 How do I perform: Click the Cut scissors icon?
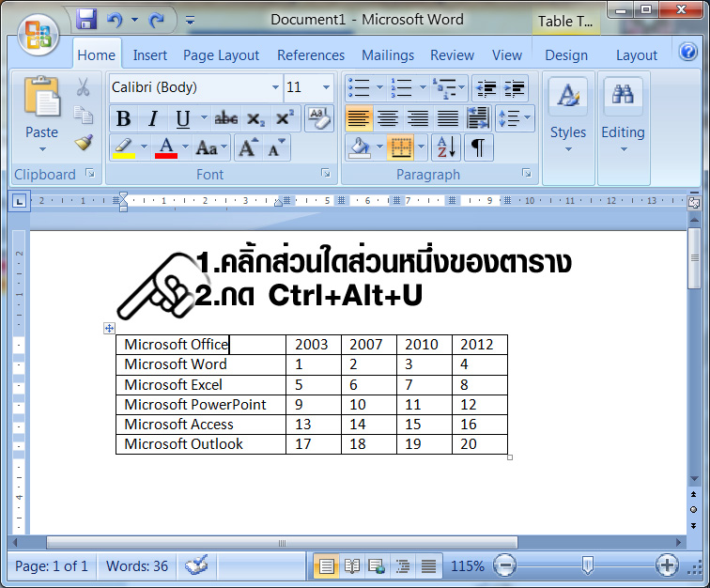[84, 87]
